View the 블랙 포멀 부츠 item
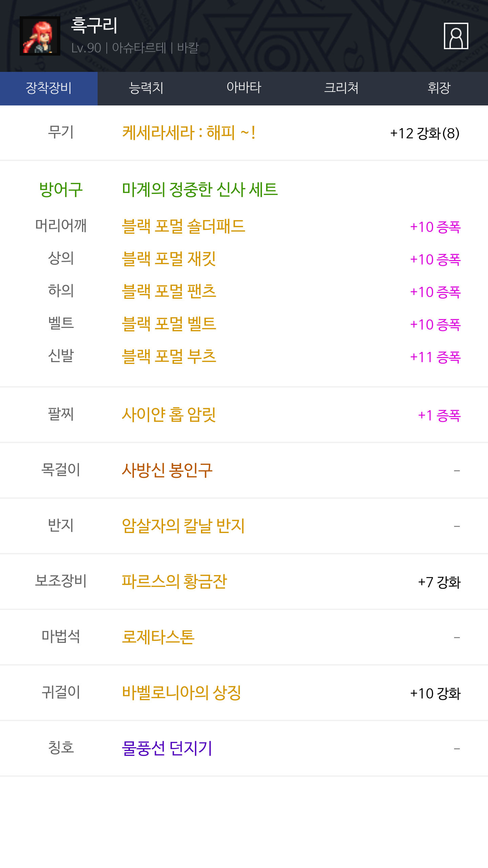Image resolution: width=488 pixels, height=868 pixels. point(169,356)
